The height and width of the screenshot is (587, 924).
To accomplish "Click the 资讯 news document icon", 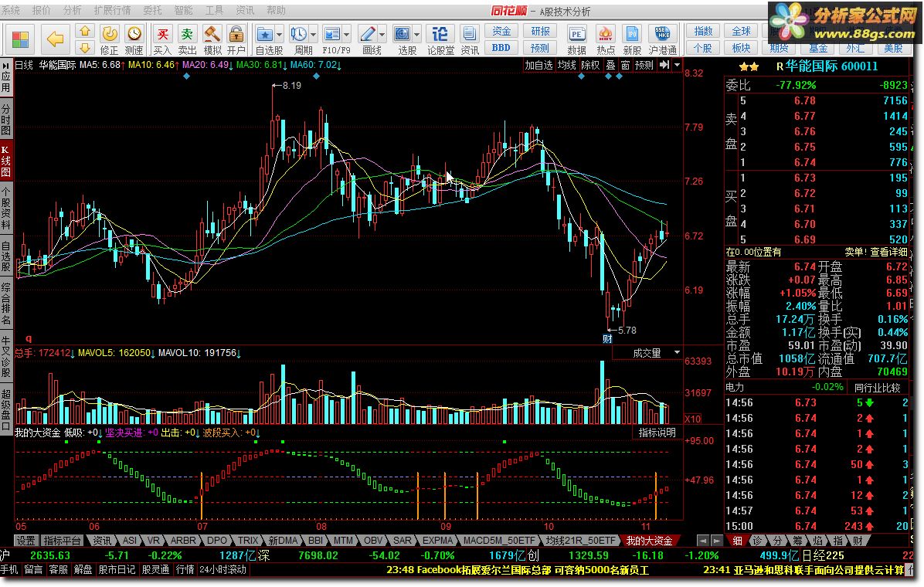I will 470,39.
